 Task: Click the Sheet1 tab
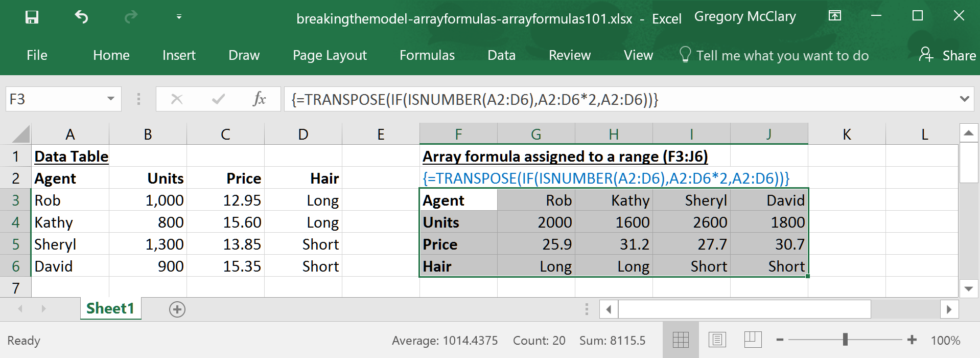tap(110, 308)
